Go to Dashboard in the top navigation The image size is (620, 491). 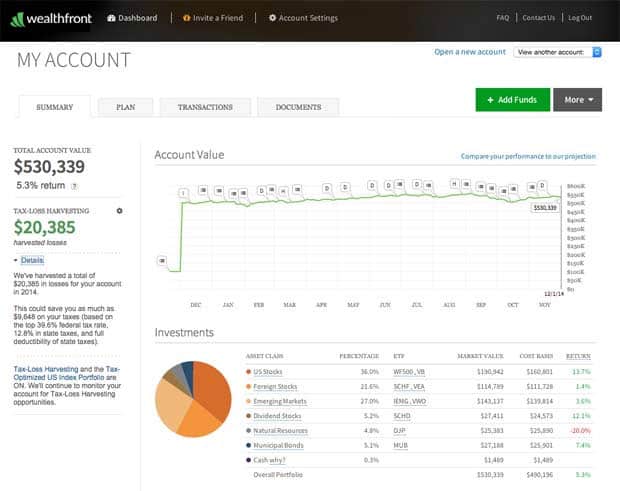click(138, 18)
